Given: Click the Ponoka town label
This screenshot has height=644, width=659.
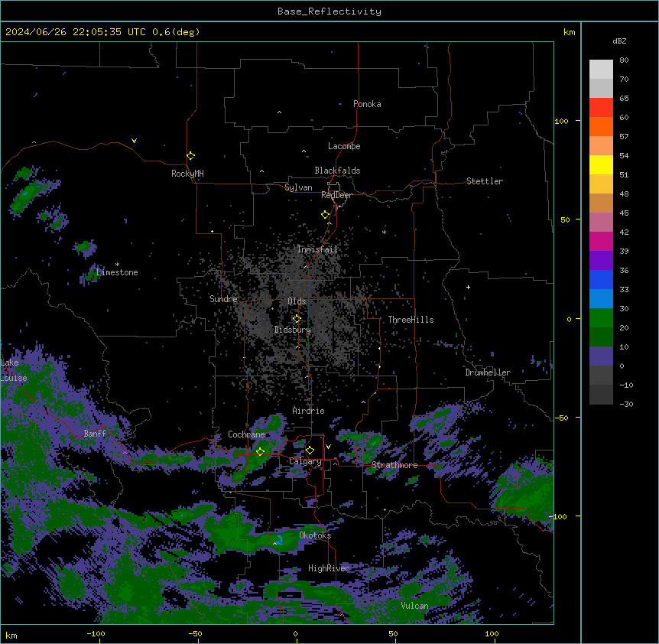Looking at the screenshot, I should pos(367,104).
